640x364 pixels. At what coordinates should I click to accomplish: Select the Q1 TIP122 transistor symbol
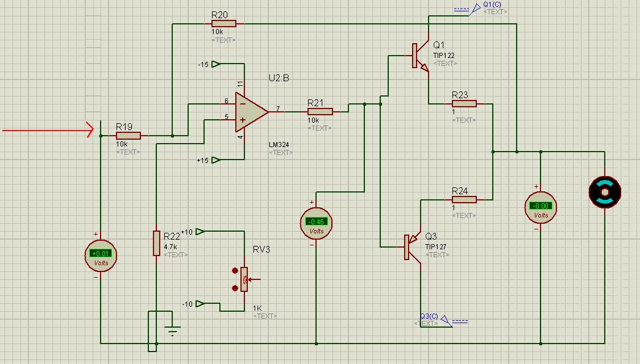[x=421, y=56]
